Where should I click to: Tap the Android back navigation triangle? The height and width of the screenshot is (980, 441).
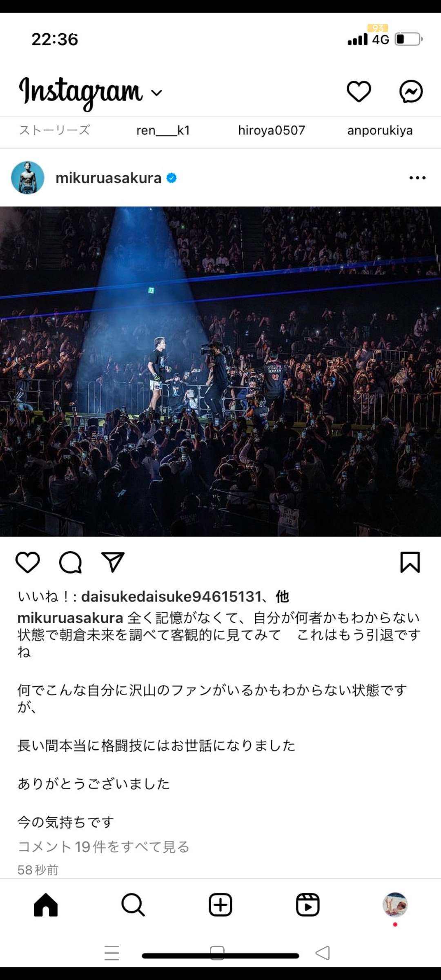323,953
